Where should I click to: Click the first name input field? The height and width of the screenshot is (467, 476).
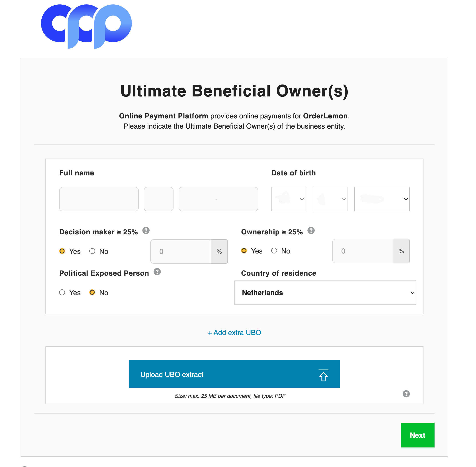coord(99,199)
